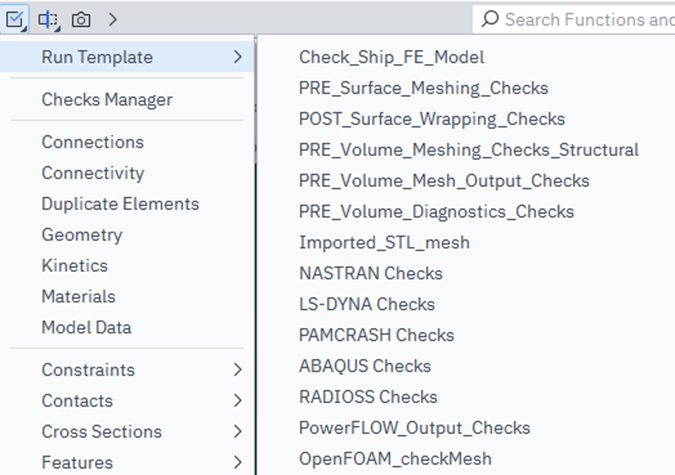Choose the LS-DYNA Checks template
675x475 pixels.
click(367, 304)
